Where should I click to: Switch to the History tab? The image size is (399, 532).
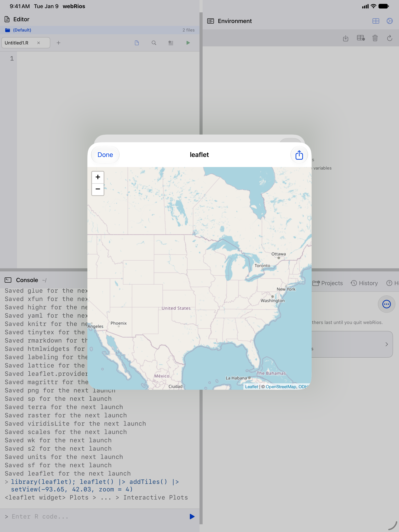[x=364, y=283]
